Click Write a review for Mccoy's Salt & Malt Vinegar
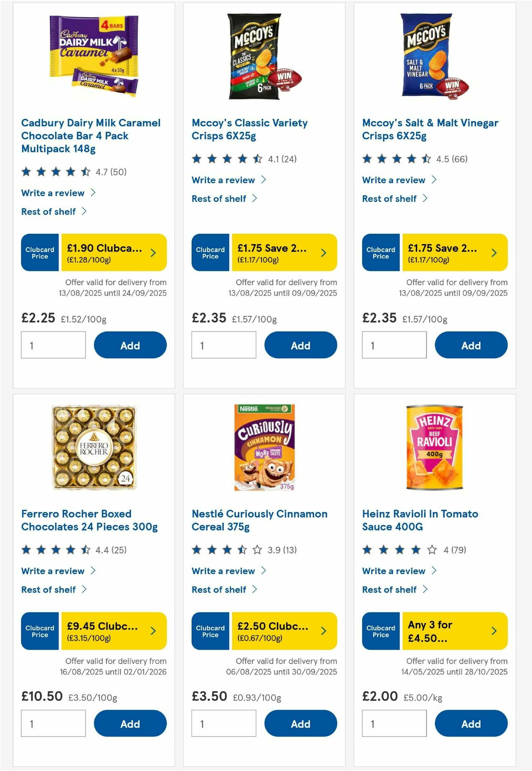This screenshot has height=771, width=532. click(393, 180)
